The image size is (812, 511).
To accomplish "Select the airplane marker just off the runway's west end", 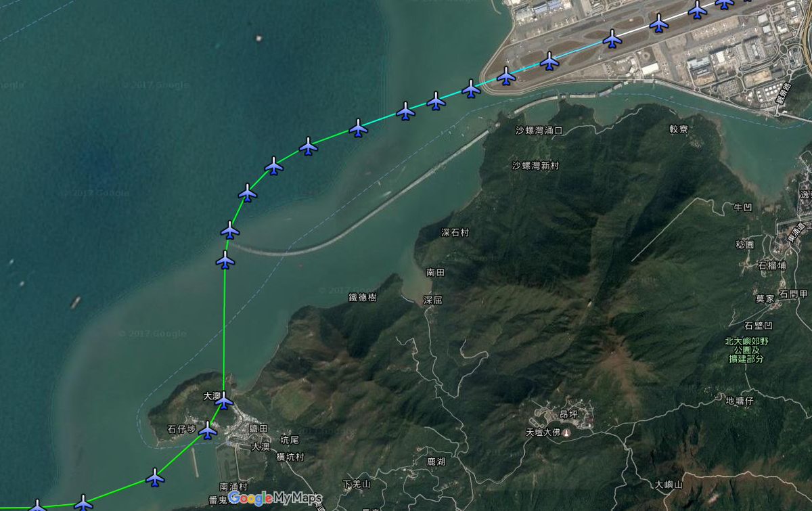I will point(471,89).
